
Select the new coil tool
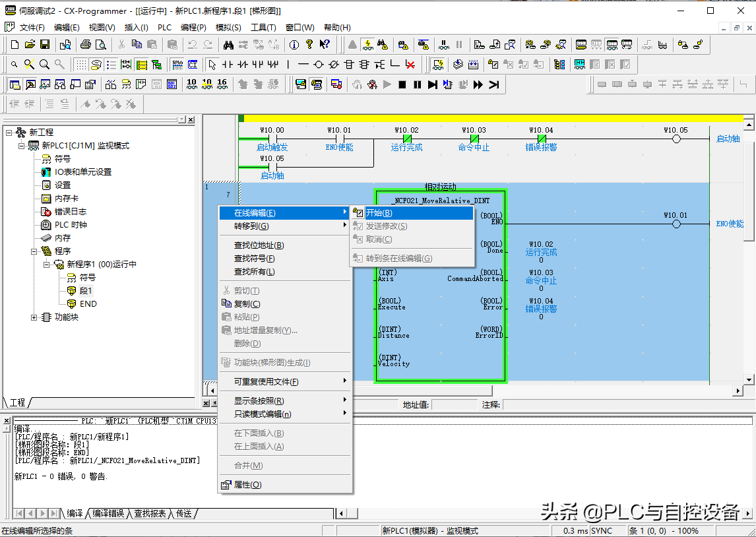pyautogui.click(x=319, y=65)
